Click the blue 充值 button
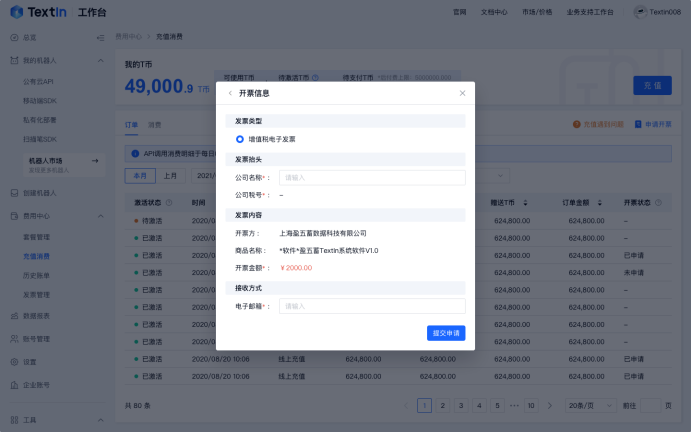 [x=652, y=86]
